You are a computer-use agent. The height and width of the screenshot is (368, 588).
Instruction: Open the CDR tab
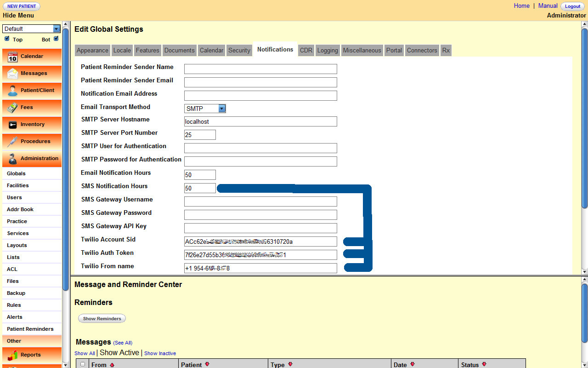tap(306, 51)
